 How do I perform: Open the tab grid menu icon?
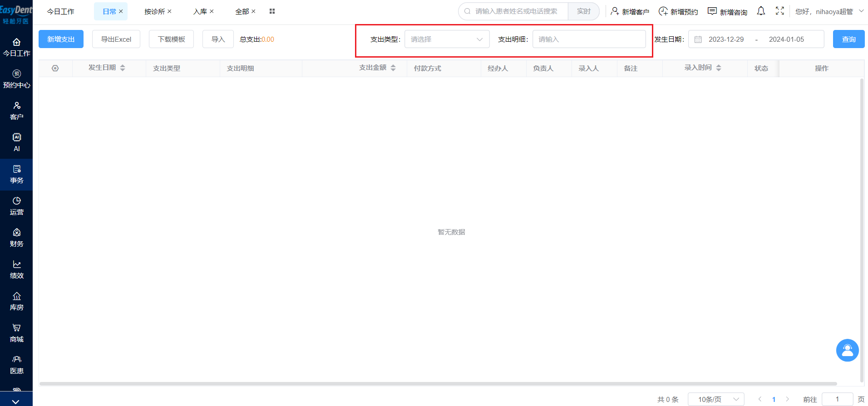[x=272, y=11]
